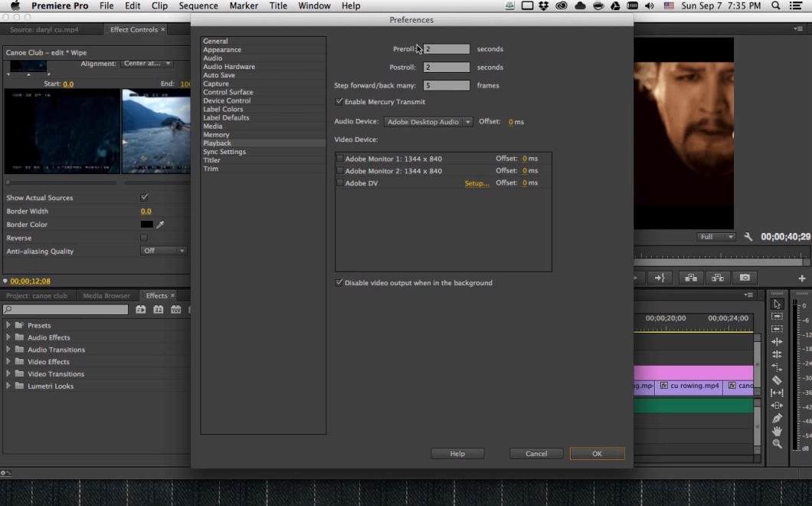Select the Track Select Forward tool
The height and width of the screenshot is (506, 812).
point(777,316)
